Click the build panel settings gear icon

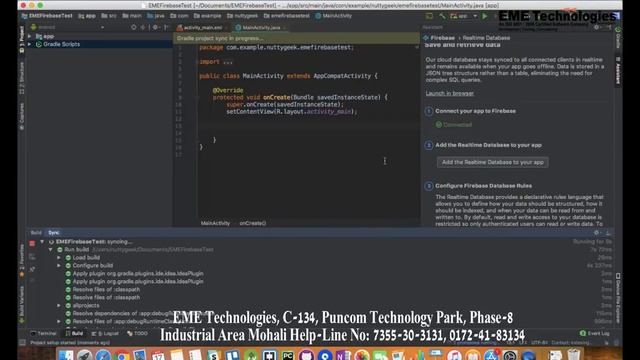(x=596, y=233)
